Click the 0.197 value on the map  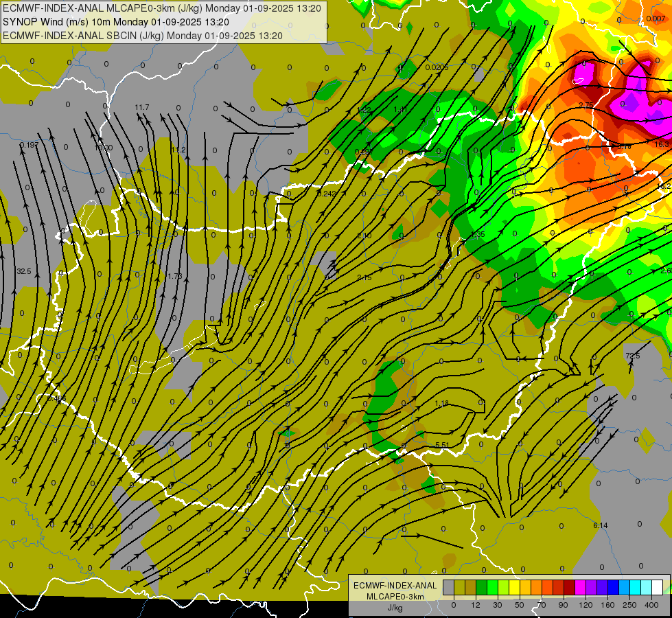29,145
